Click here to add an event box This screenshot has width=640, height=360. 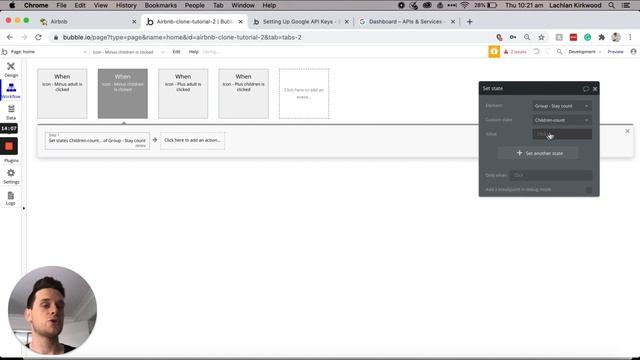(x=304, y=93)
